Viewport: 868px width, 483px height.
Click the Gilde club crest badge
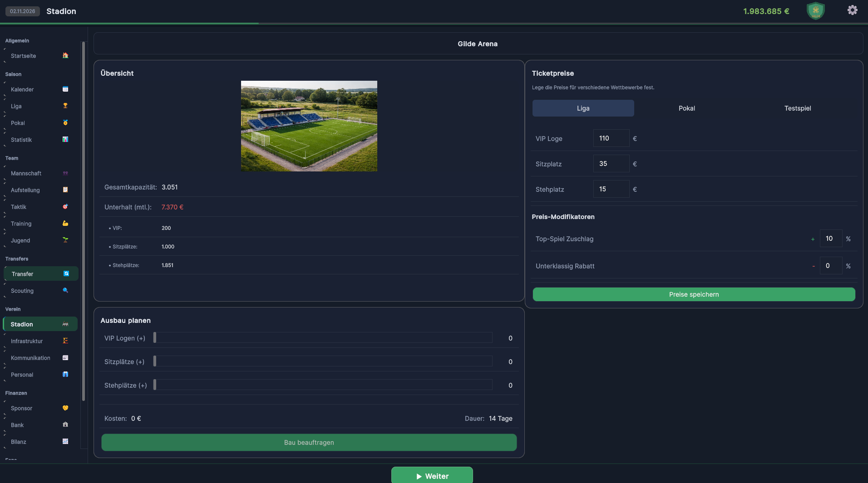815,10
